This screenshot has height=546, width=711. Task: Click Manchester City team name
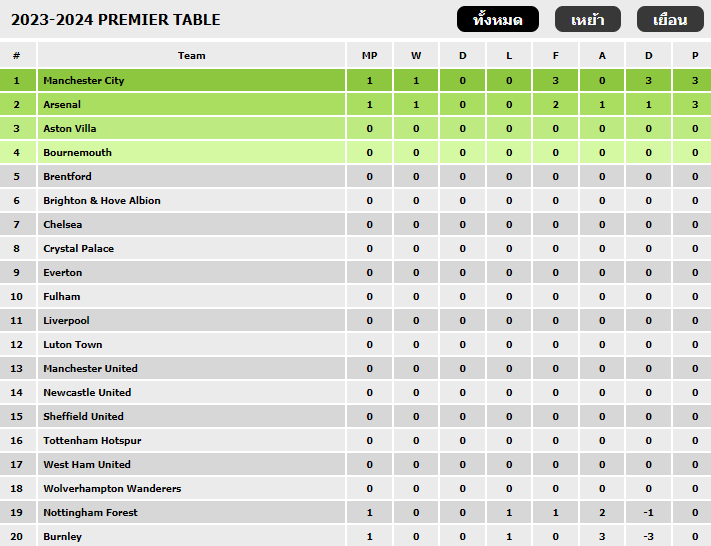pyautogui.click(x=83, y=81)
